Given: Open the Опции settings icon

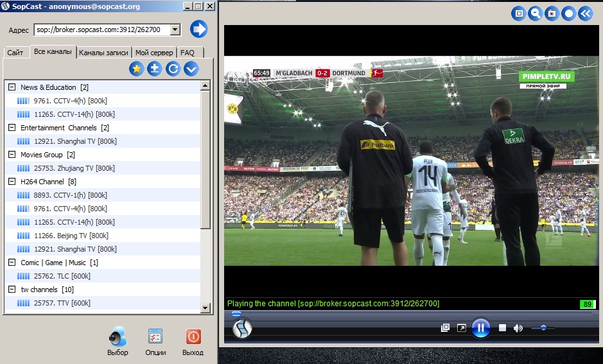Looking at the screenshot, I should click(x=155, y=336).
